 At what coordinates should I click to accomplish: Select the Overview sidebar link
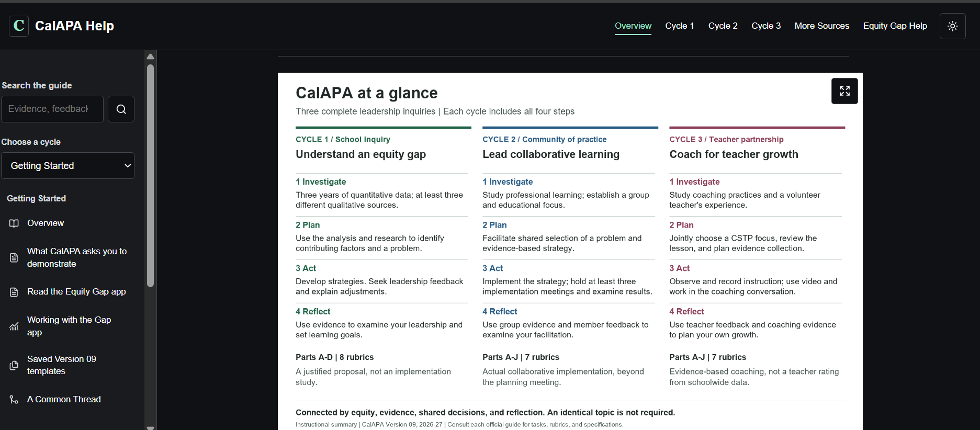[46, 223]
